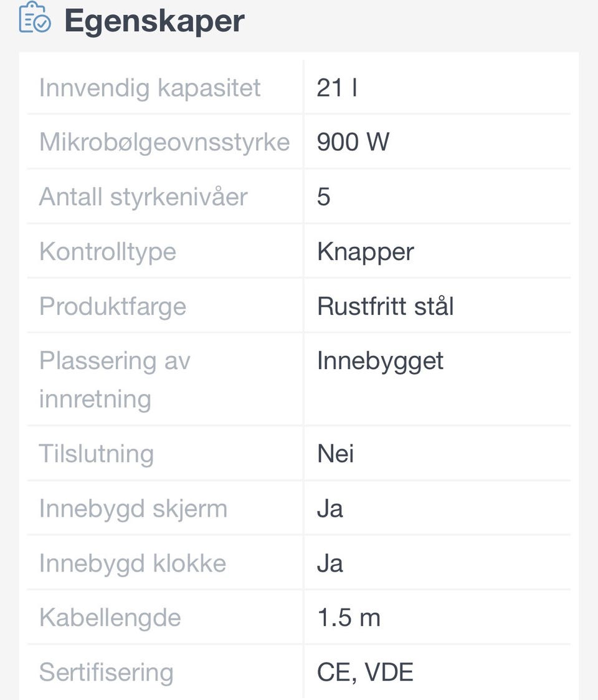Select the Rustfritt stål value
The image size is (598, 700).
click(385, 306)
